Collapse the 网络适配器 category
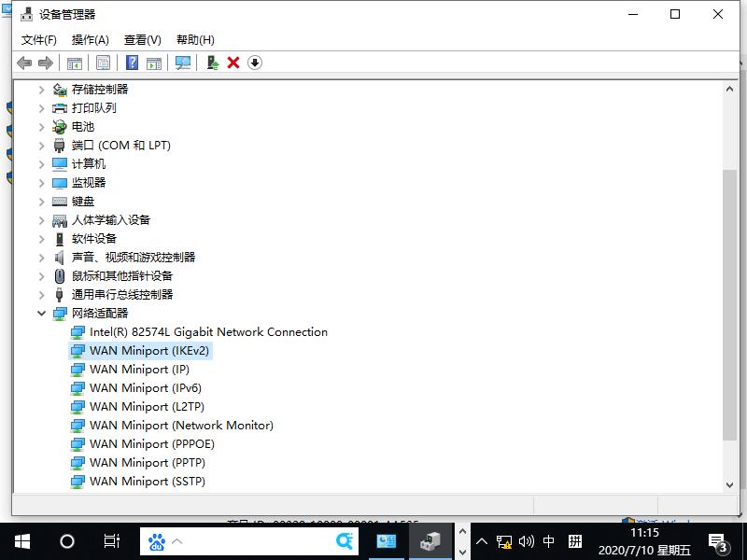Image resolution: width=747 pixels, height=560 pixels. pos(43,313)
